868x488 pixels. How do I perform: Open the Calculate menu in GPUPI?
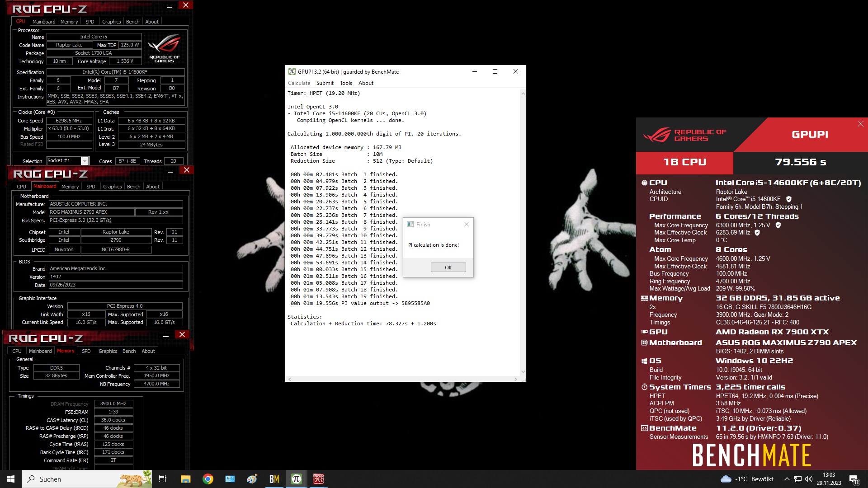[x=299, y=83]
